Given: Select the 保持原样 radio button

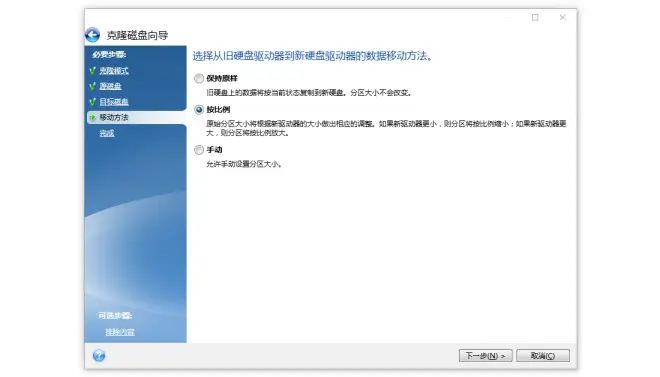Looking at the screenshot, I should (199, 78).
